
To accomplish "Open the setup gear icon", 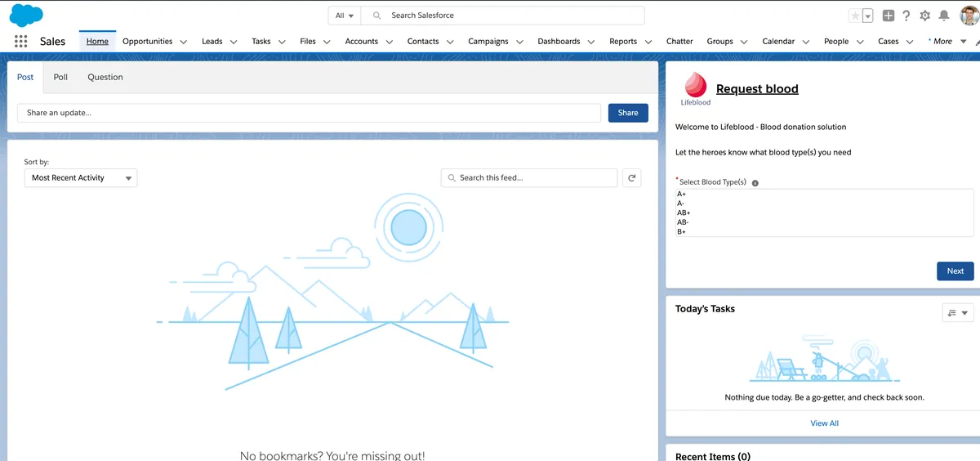I will coord(924,16).
